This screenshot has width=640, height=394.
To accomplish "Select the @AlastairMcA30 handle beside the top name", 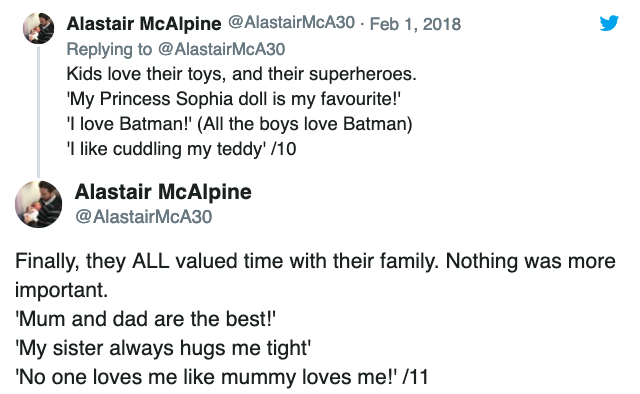I will (291, 22).
